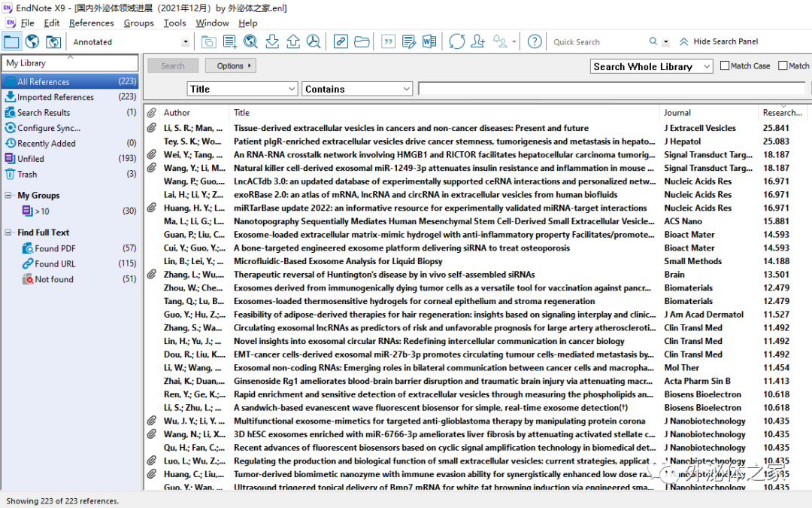Open the Search Whole Library dropdown

coord(651,66)
